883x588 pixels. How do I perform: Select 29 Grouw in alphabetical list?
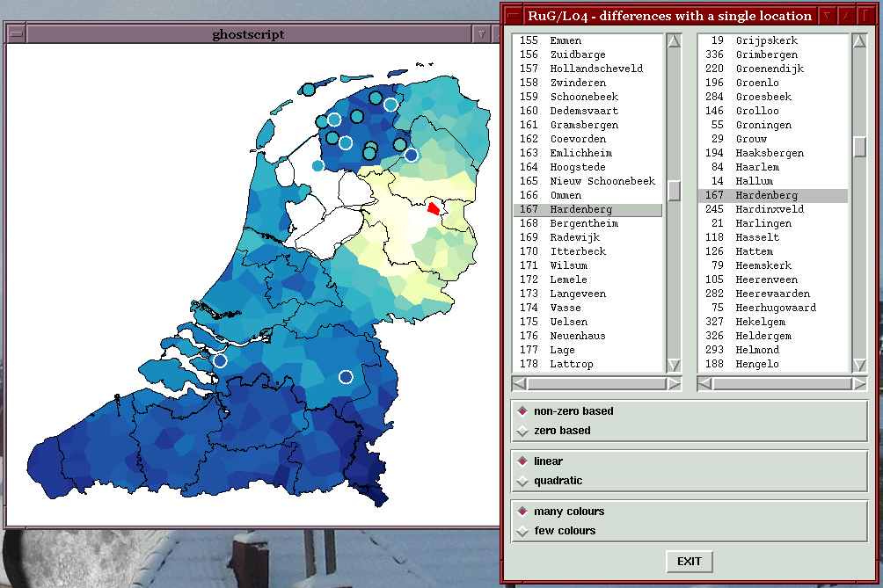tap(773, 139)
